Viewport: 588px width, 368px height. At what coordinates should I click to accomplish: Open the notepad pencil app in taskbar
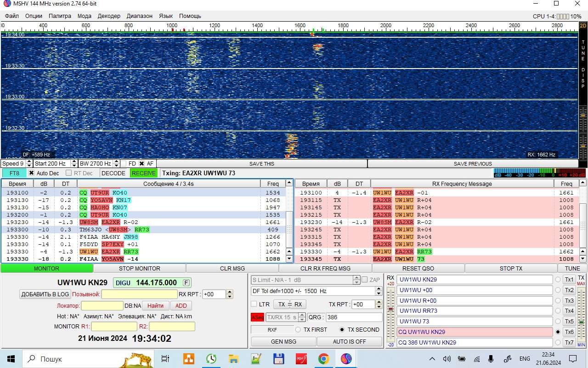point(256,359)
